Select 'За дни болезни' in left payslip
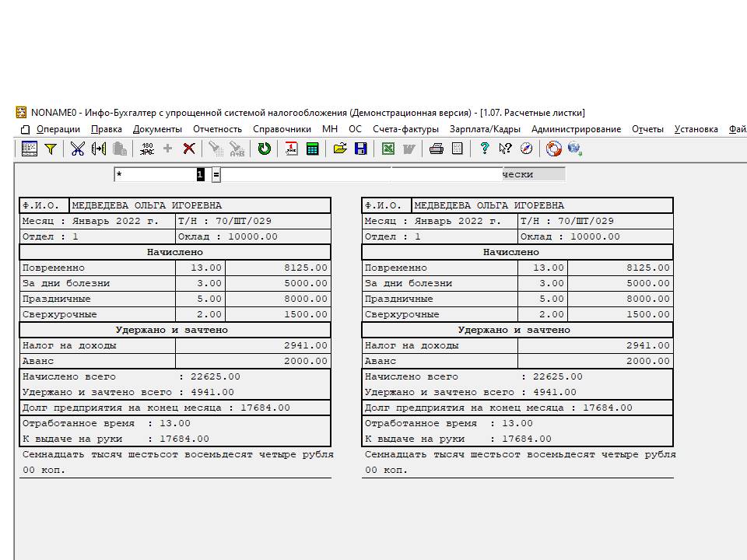Screen dimensions: 747x560 point(66,283)
